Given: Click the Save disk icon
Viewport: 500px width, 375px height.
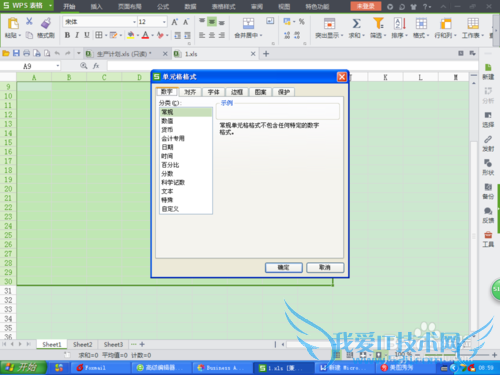Looking at the screenshot, I should tap(16, 53).
